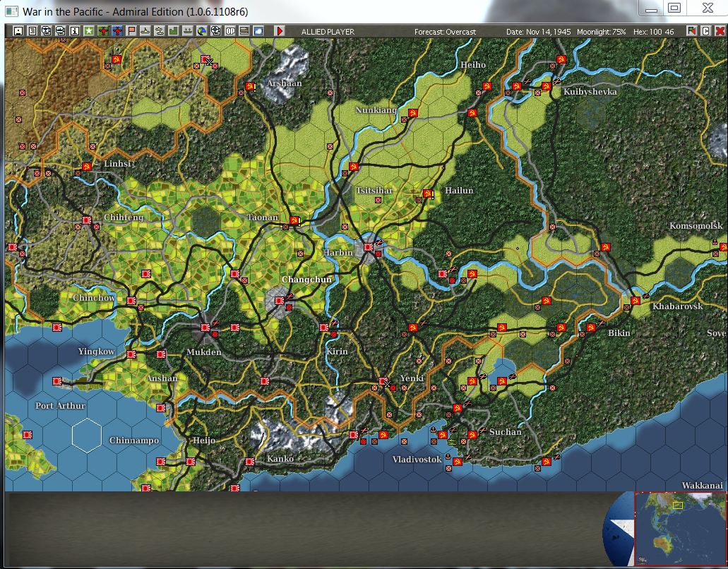This screenshot has width=728, height=569.
Task: Select Japanese unit icon at Chihfeng
Action: [86, 220]
